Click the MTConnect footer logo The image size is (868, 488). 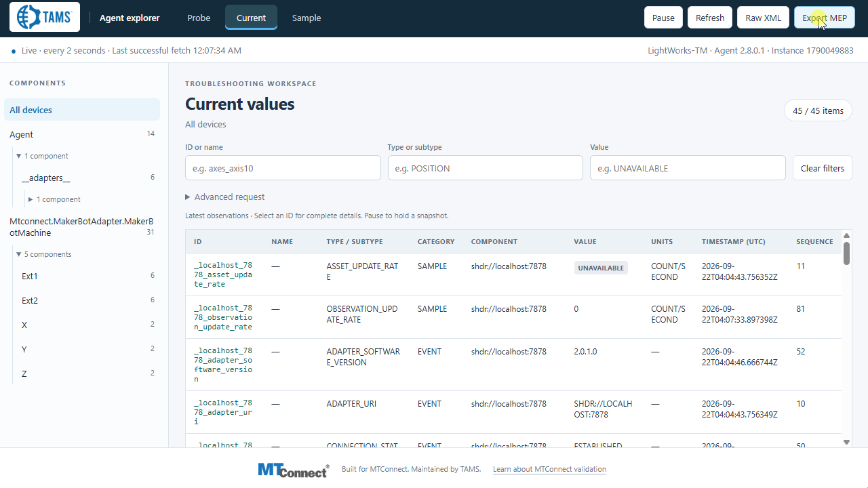click(x=293, y=470)
